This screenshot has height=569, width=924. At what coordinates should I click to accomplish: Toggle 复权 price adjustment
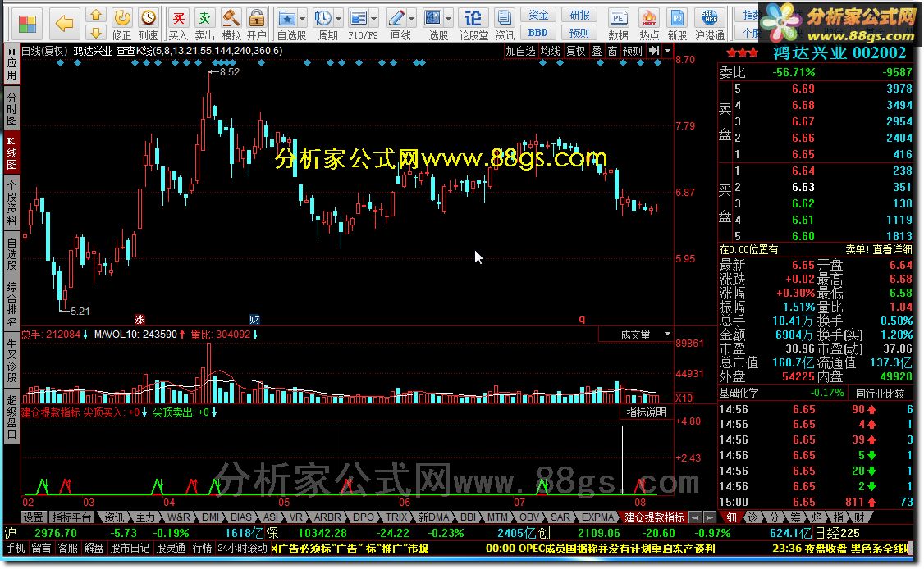[x=576, y=52]
